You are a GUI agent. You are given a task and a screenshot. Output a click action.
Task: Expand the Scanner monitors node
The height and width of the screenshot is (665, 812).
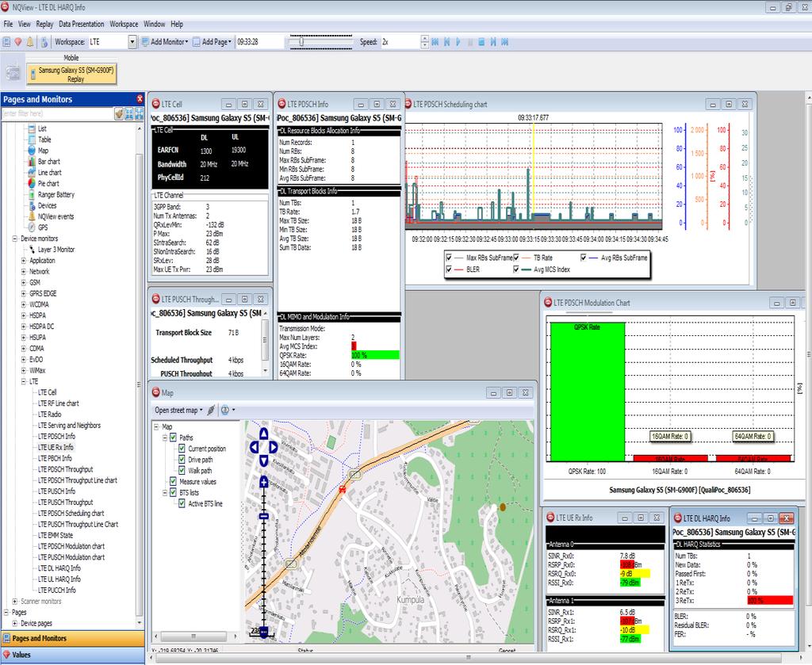15,602
